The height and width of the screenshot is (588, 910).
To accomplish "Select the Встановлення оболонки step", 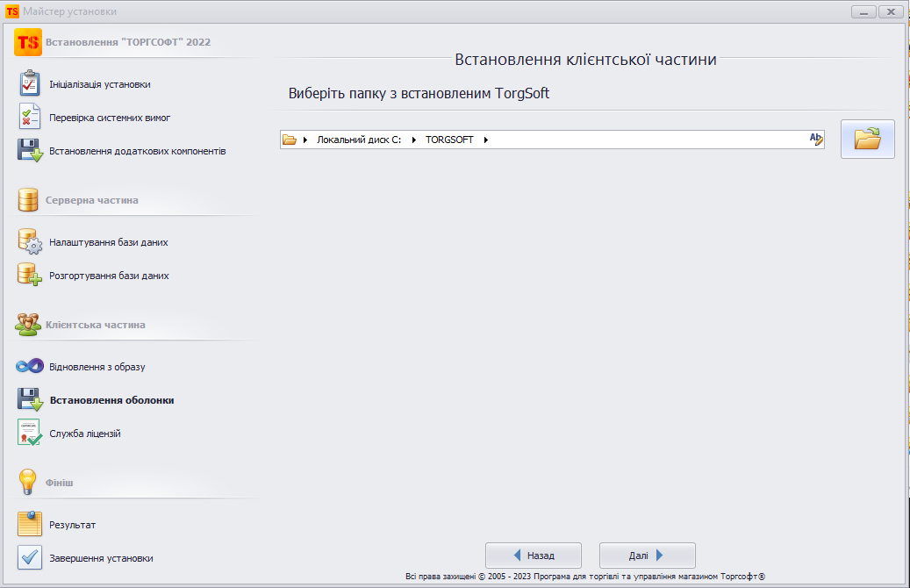I will (111, 400).
